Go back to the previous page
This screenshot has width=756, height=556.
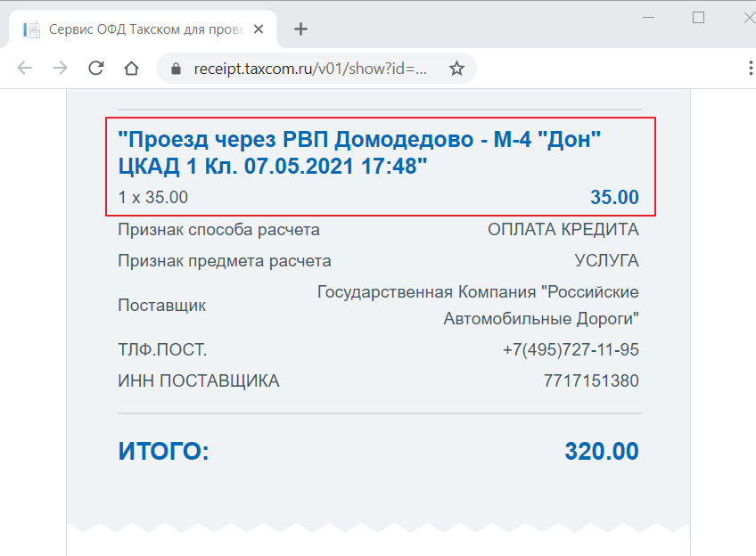point(24,69)
